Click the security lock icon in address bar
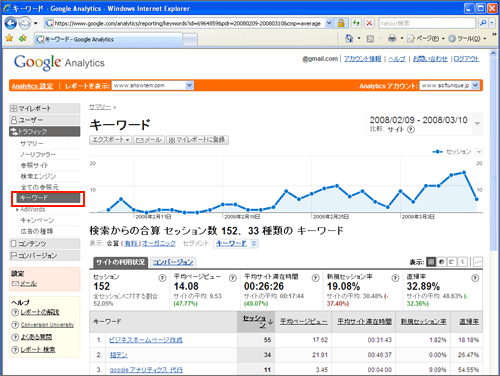 341,23
